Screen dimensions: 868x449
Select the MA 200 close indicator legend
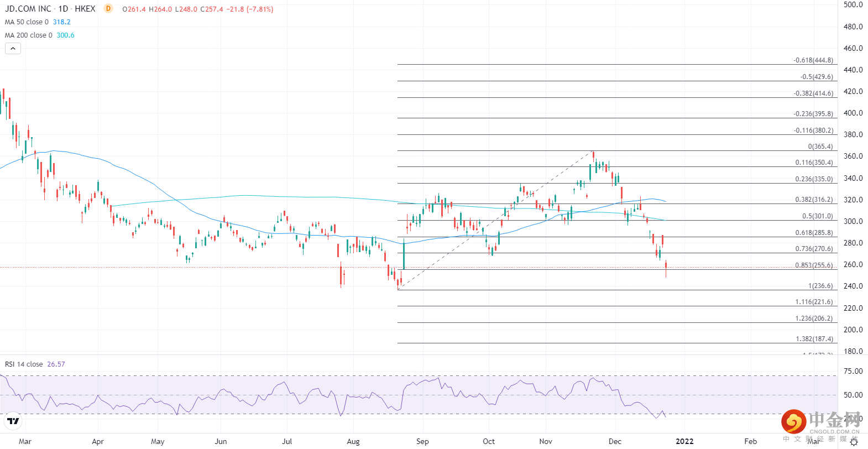[x=29, y=35]
